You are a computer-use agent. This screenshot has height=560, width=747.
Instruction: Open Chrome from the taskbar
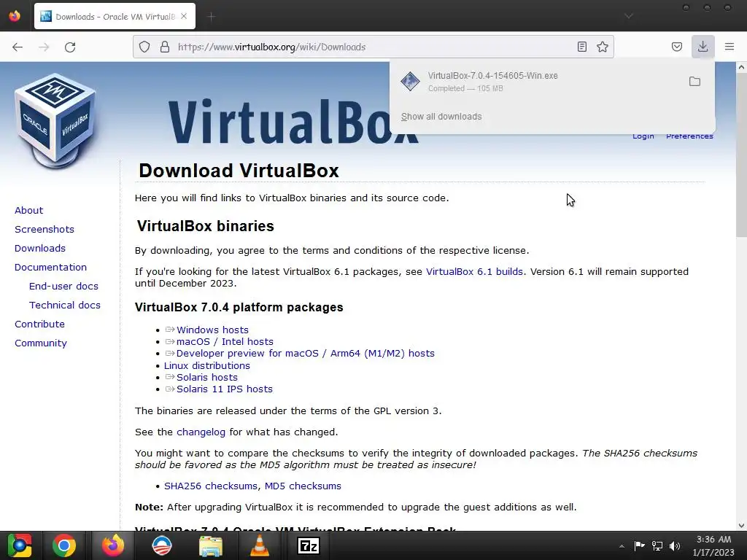point(64,545)
